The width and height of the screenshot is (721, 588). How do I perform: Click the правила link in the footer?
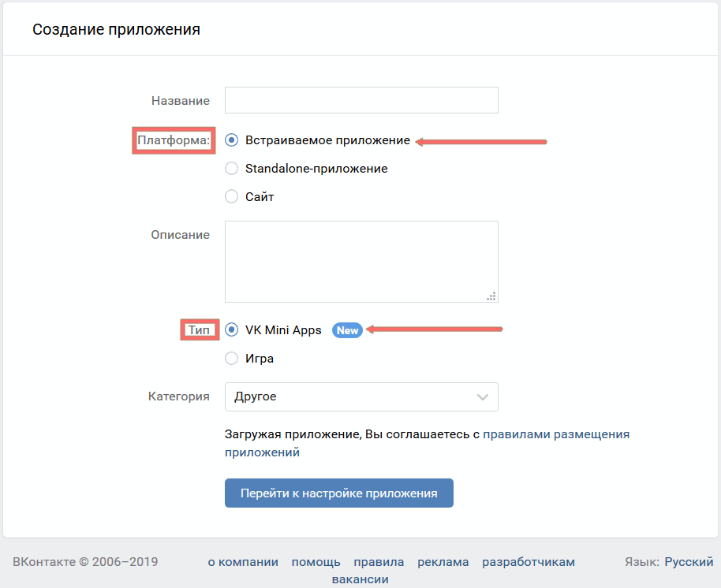coord(379,562)
